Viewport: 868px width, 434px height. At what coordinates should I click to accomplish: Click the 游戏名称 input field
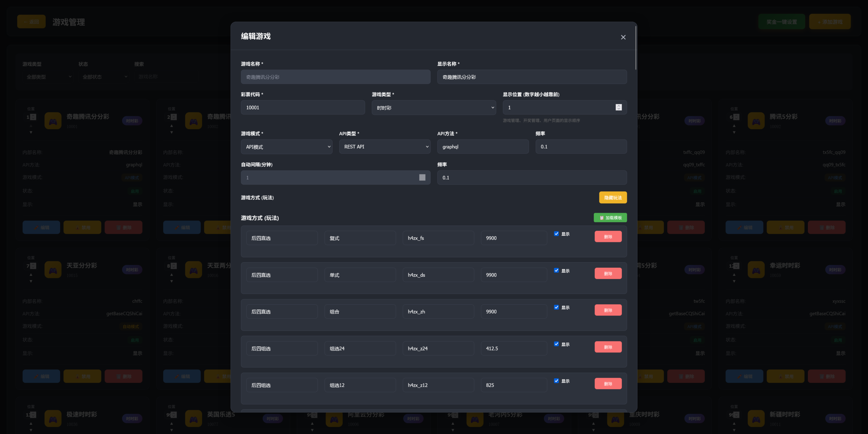[x=335, y=77]
